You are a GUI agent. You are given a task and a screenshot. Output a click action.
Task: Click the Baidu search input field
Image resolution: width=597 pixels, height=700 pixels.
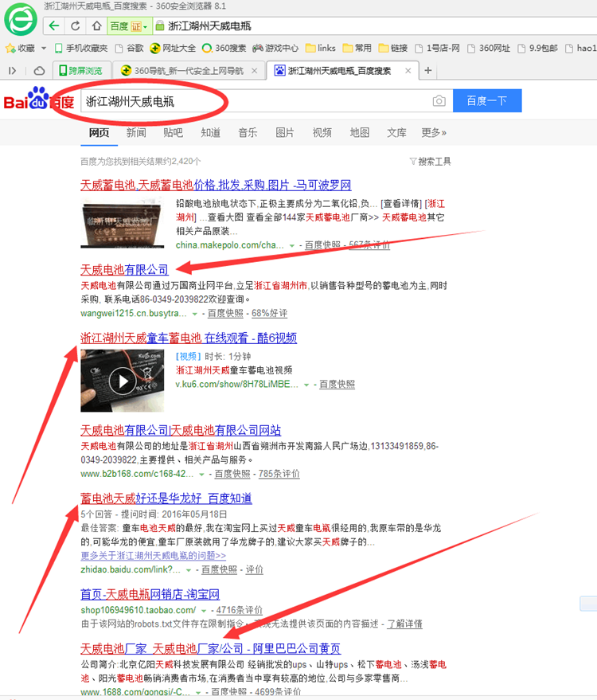click(x=267, y=101)
